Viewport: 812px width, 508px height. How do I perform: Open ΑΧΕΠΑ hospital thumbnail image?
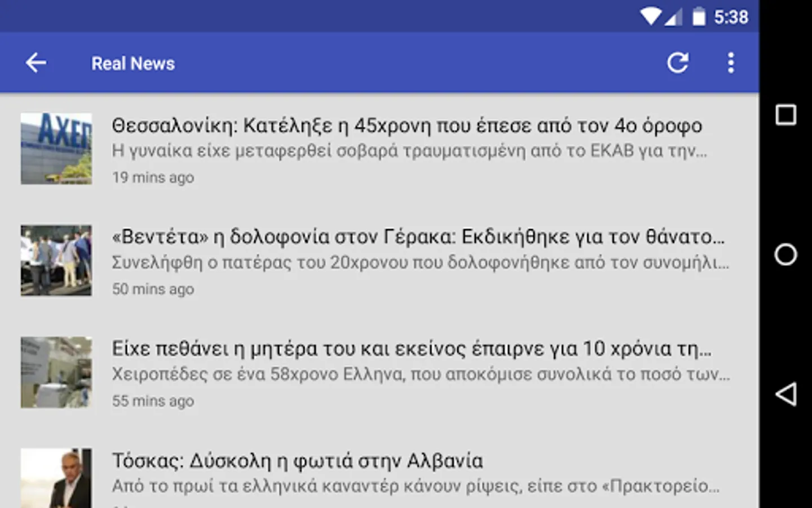click(x=56, y=148)
